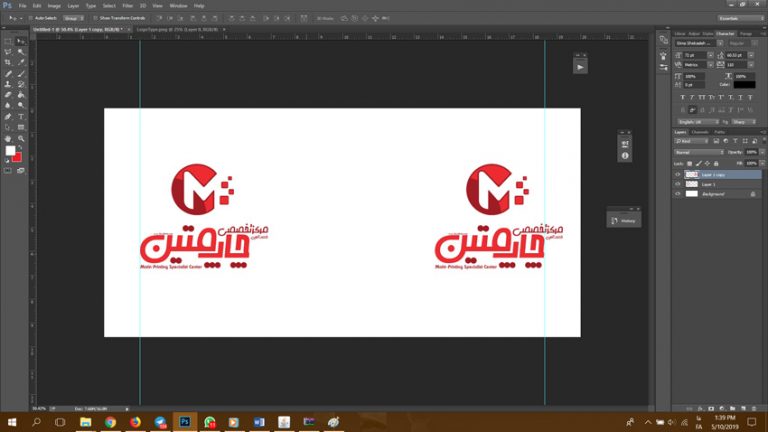Open the text Color swatch in Character panel
Image resolution: width=768 pixels, height=432 pixels.
(744, 84)
